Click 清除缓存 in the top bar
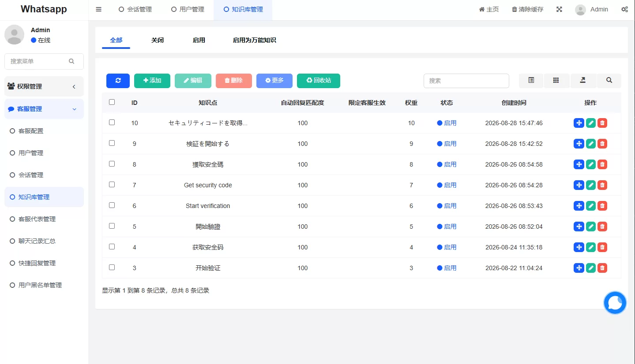635x364 pixels. pyautogui.click(x=527, y=9)
